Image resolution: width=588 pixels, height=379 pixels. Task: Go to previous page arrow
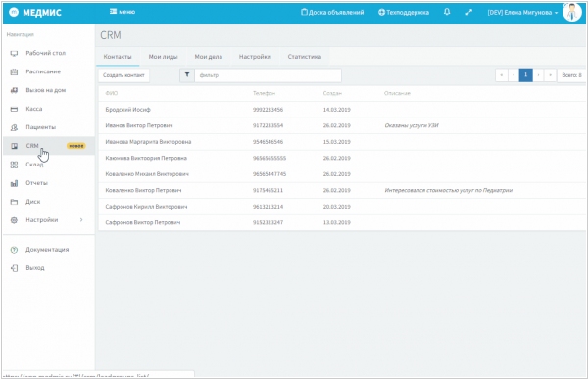514,75
